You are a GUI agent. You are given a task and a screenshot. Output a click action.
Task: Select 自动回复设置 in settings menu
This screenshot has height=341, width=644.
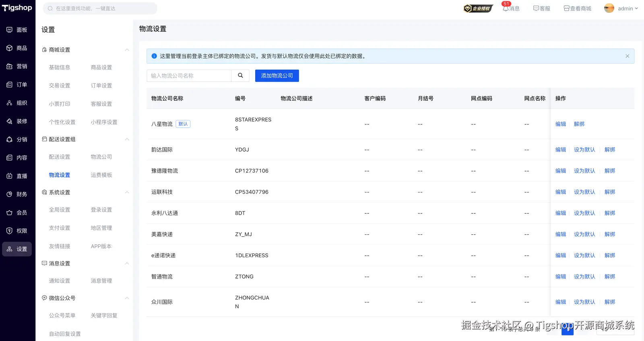[65, 334]
